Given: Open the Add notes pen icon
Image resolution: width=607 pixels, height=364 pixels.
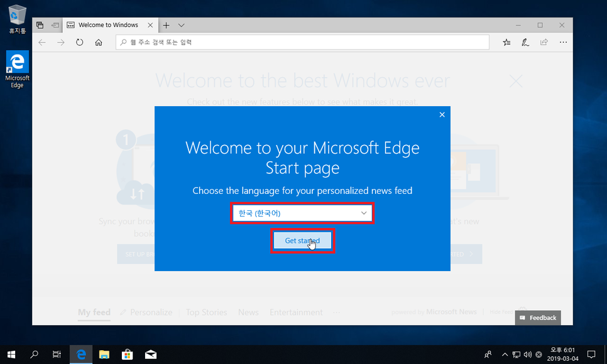Looking at the screenshot, I should point(525,43).
